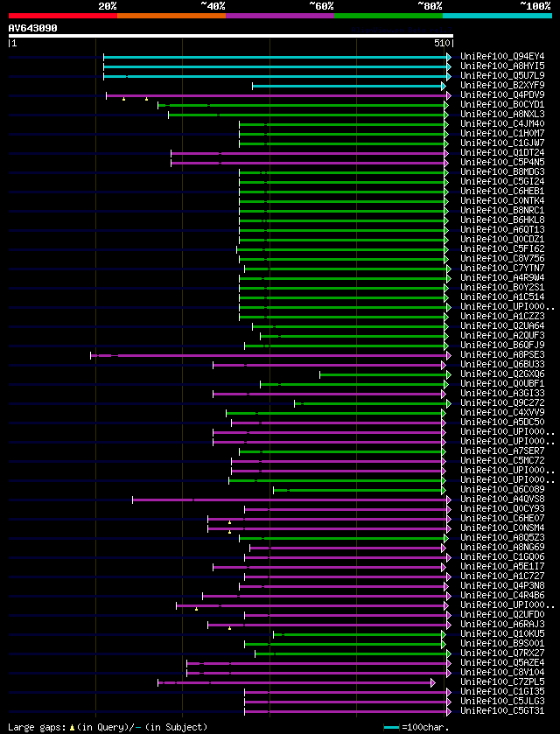Select label UniRef100_Q1DT24
Viewport: 560px width, 734px height.
point(502,153)
